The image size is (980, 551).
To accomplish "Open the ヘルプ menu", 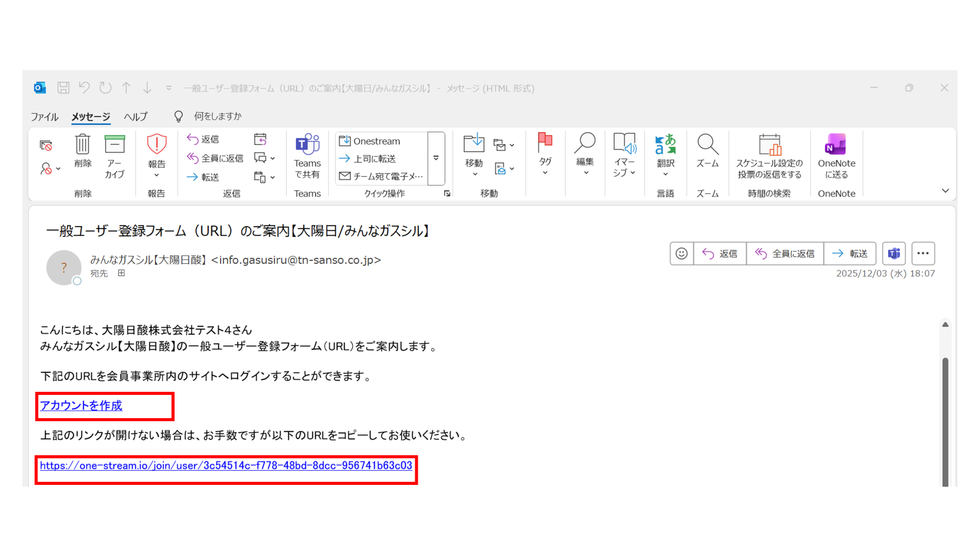I will tap(135, 116).
